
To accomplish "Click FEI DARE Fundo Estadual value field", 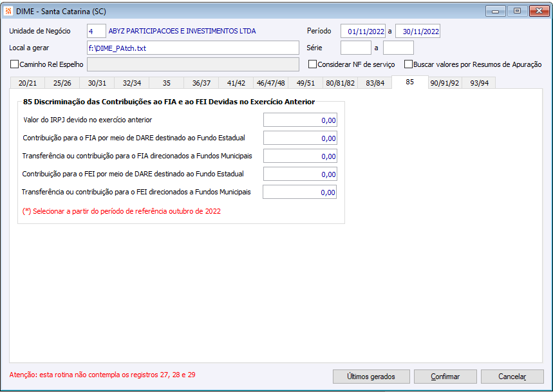I will tap(300, 174).
